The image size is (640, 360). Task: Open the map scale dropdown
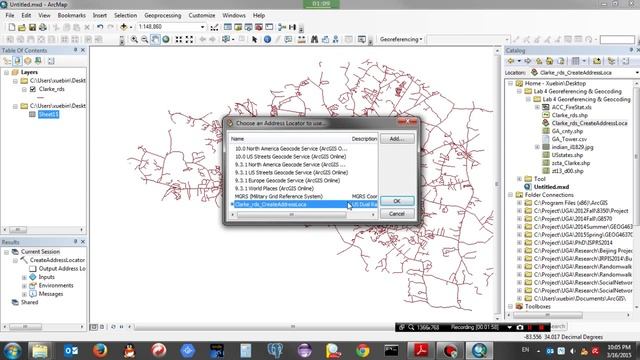(x=202, y=27)
